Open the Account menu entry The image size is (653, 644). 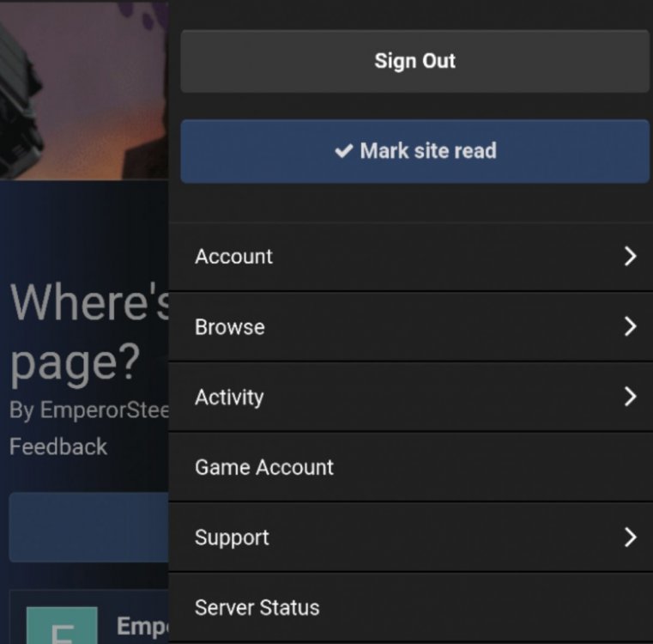411,257
